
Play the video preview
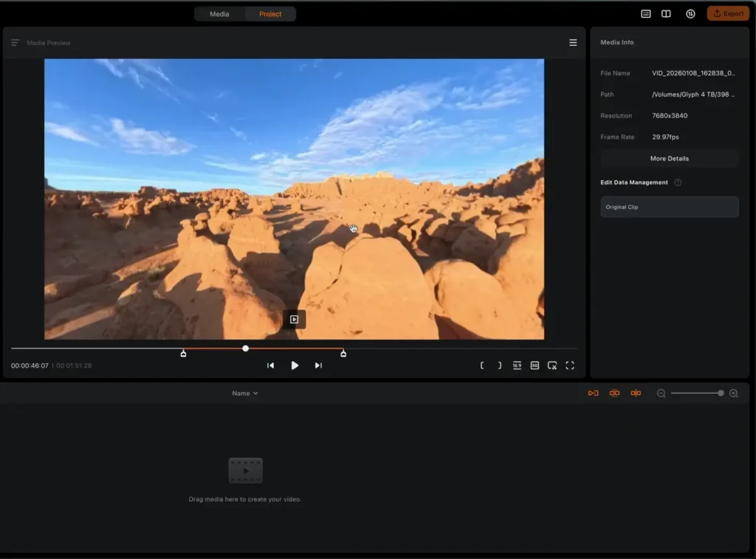click(x=295, y=366)
